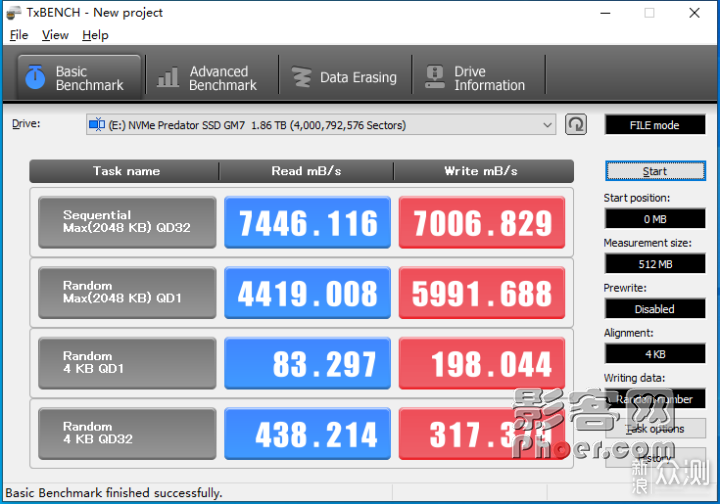Switch to the Advanced Benchmark tab

(212, 77)
